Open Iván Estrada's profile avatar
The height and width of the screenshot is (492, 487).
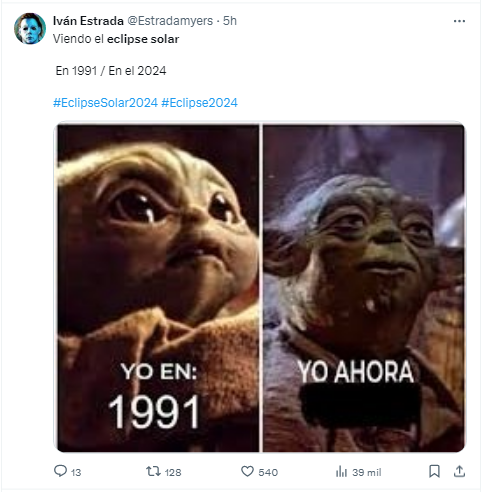pos(30,29)
